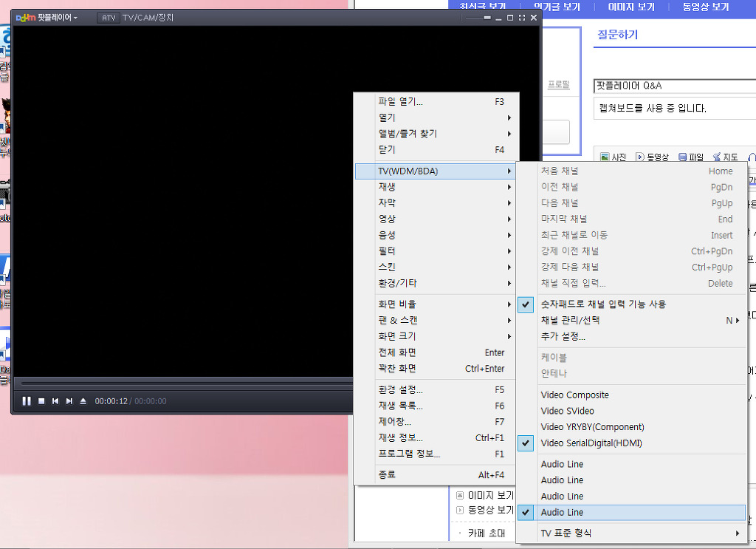756x549 pixels.
Task: Click the next track icon
Action: pos(69,401)
